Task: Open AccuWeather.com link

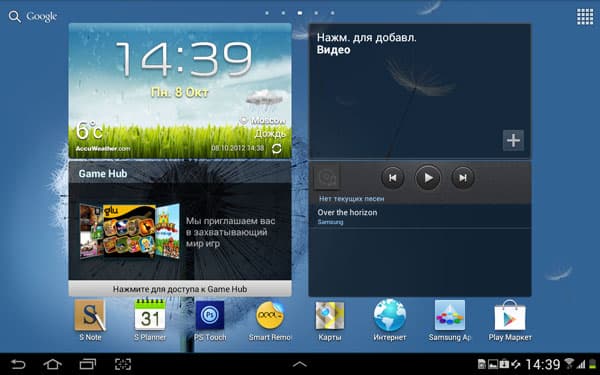Action: coord(103,148)
